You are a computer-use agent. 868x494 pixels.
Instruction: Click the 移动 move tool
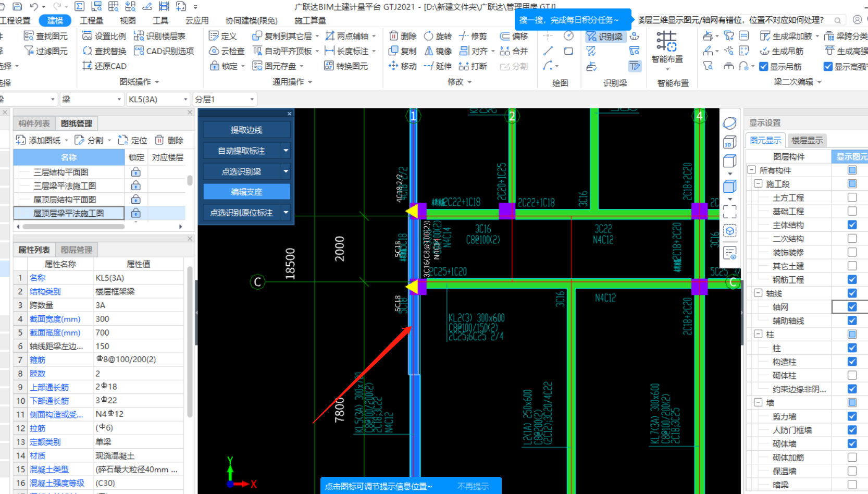click(x=403, y=66)
